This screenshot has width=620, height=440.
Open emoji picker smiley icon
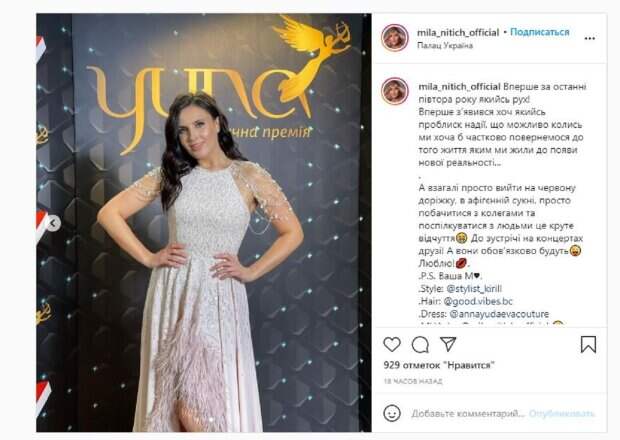(x=392, y=414)
